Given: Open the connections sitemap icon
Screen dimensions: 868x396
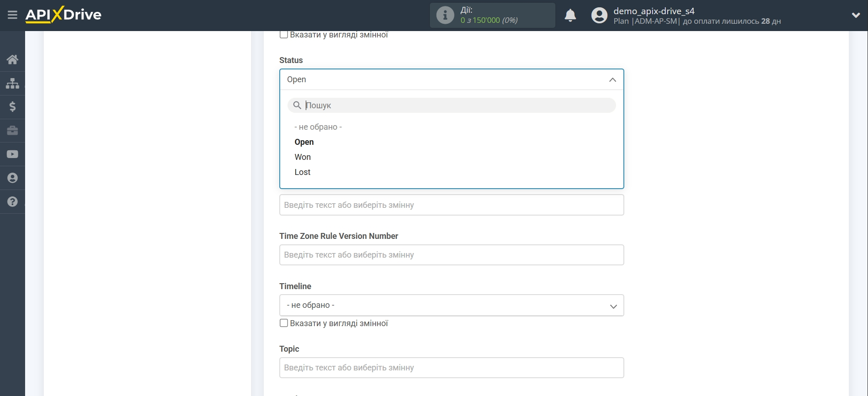Looking at the screenshot, I should pos(12,83).
